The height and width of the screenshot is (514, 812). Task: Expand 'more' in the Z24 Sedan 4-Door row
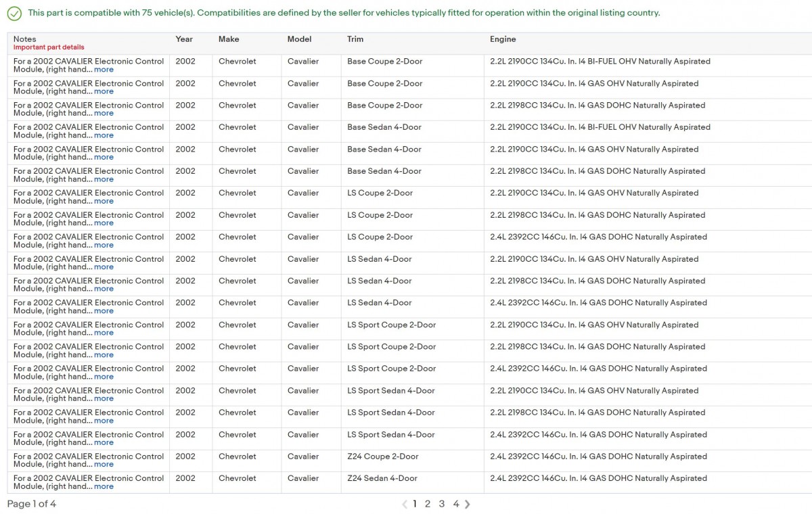tap(104, 486)
